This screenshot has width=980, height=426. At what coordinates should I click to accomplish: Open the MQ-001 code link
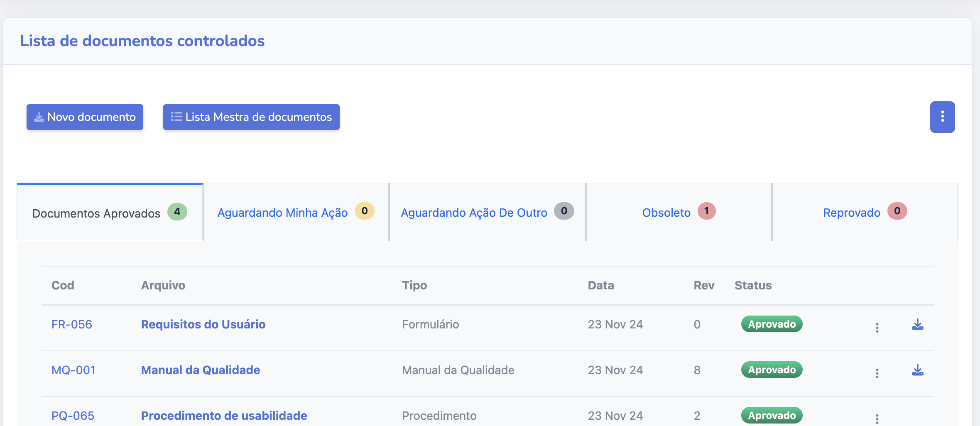[73, 370]
